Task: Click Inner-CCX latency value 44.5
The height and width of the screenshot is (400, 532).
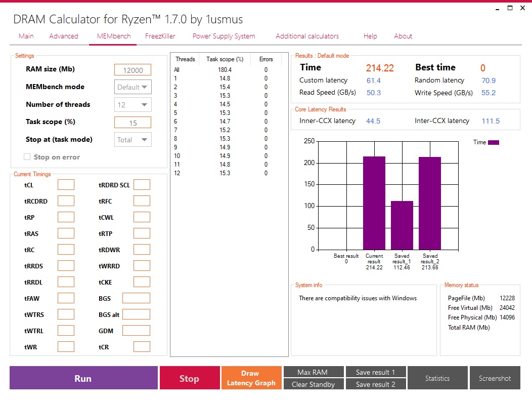Action: pos(373,121)
